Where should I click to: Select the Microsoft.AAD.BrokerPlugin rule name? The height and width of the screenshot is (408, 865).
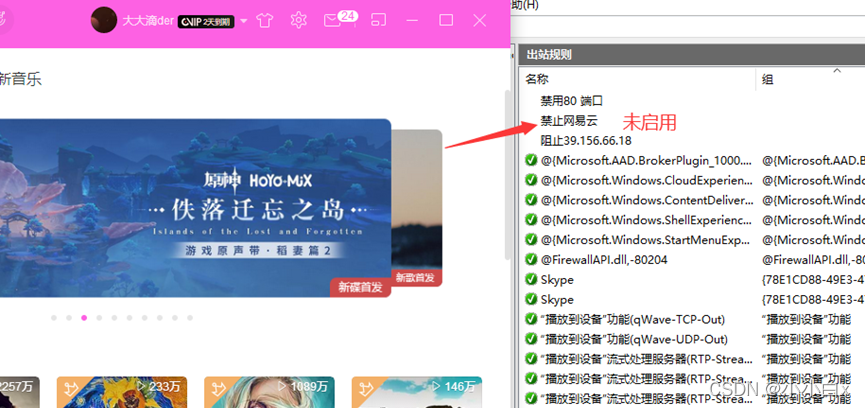pyautogui.click(x=646, y=160)
